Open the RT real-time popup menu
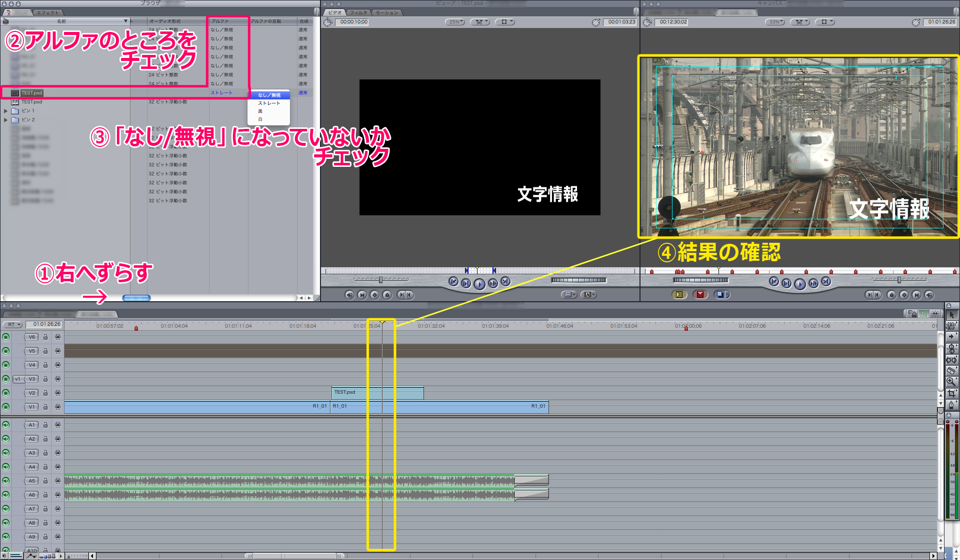This screenshot has width=960, height=560. pyautogui.click(x=13, y=325)
